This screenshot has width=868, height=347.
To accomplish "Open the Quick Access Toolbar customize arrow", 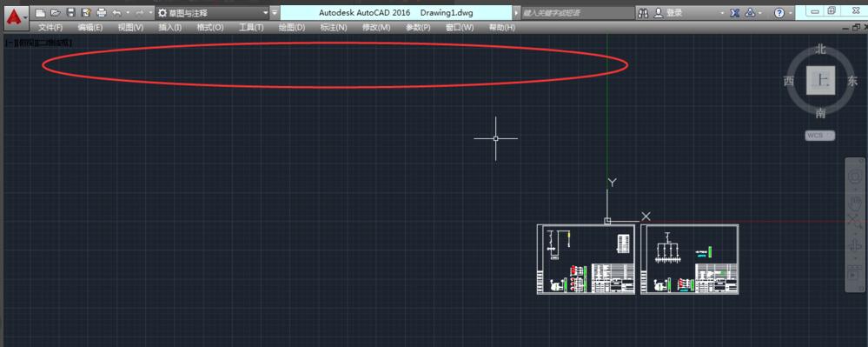I will coord(275,12).
